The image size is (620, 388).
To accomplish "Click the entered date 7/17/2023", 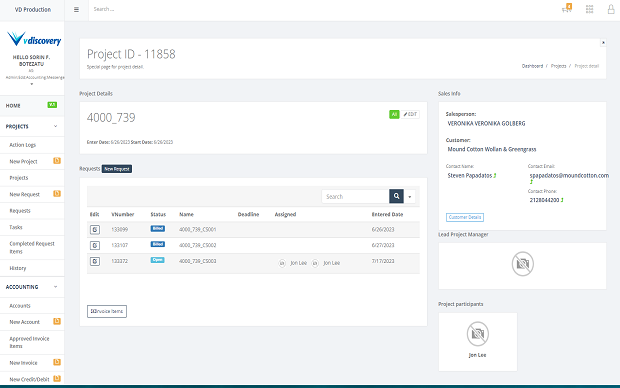I will (x=383, y=261).
